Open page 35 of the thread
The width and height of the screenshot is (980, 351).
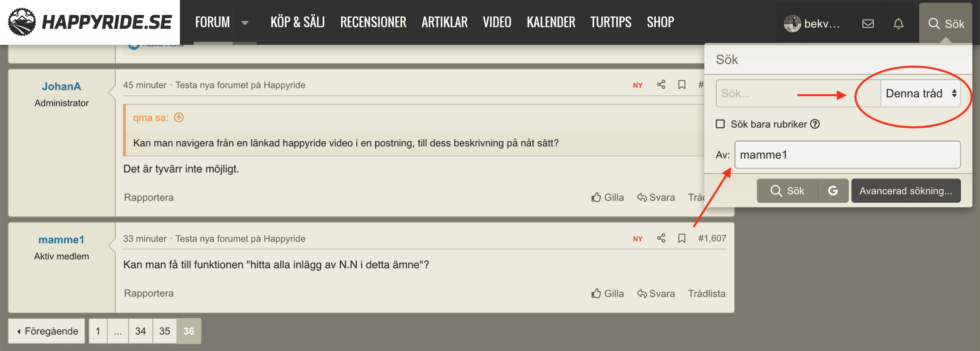pyautogui.click(x=165, y=331)
